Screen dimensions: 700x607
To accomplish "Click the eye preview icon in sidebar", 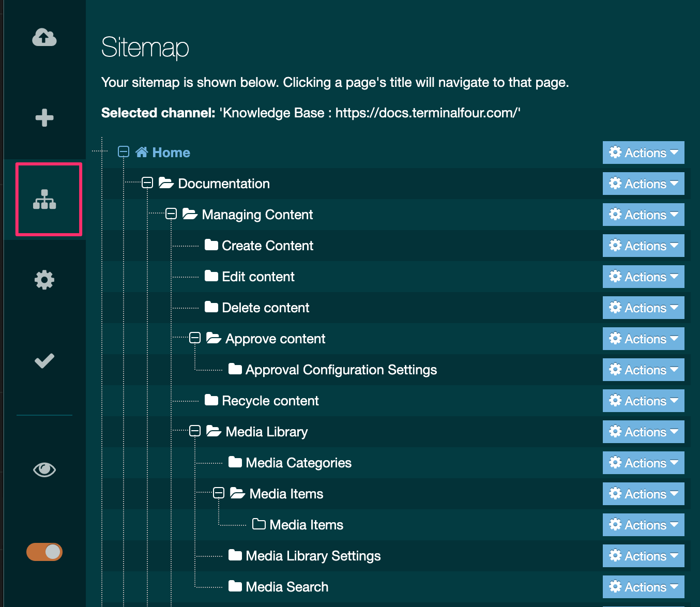I will tap(44, 469).
